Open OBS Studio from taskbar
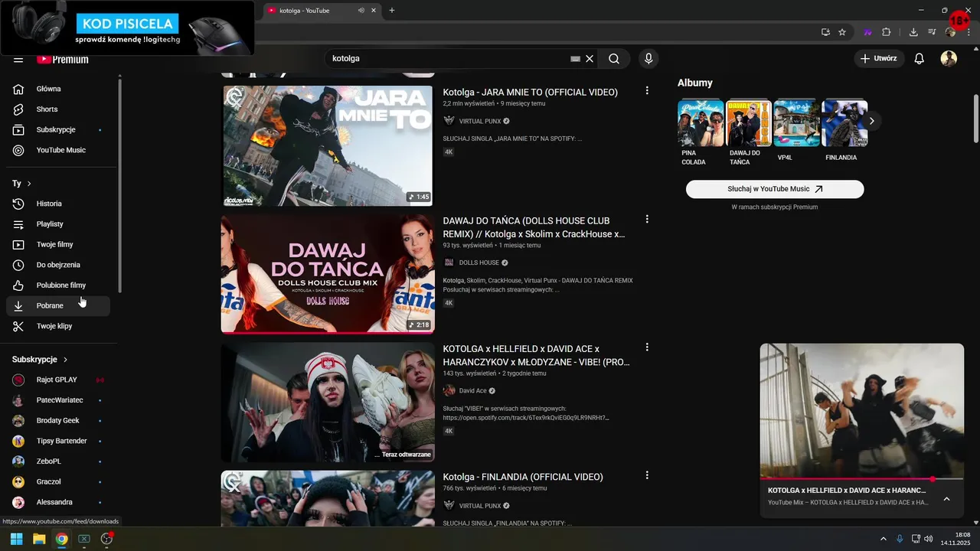 point(106,539)
